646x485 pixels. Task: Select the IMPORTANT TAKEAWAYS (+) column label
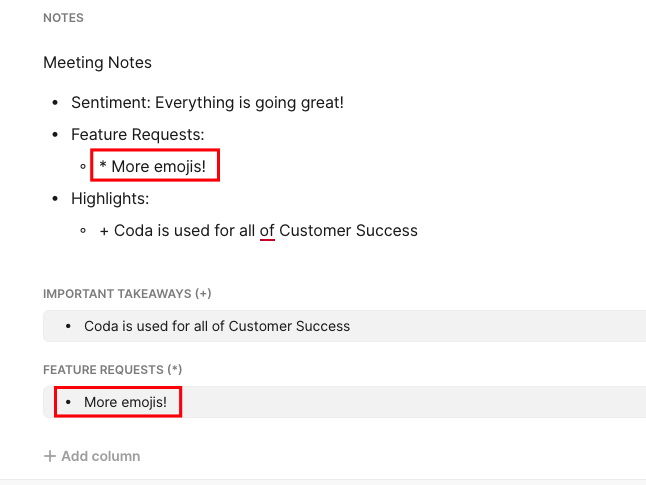(127, 294)
